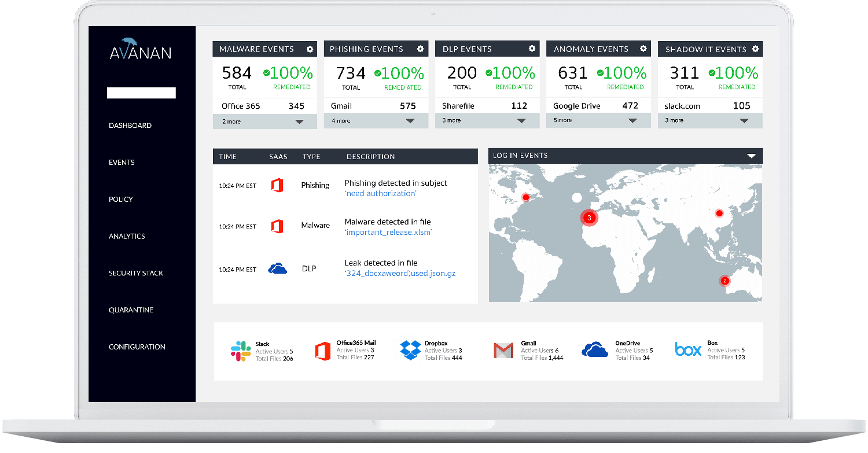The image size is (868, 453).
Task: Open Phishing Events settings gear
Action: 421,49
